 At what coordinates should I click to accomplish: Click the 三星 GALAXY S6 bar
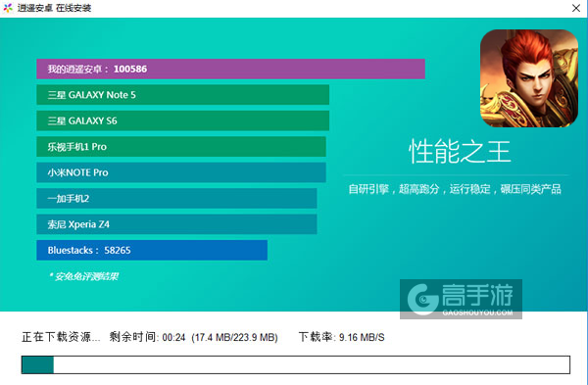(182, 120)
